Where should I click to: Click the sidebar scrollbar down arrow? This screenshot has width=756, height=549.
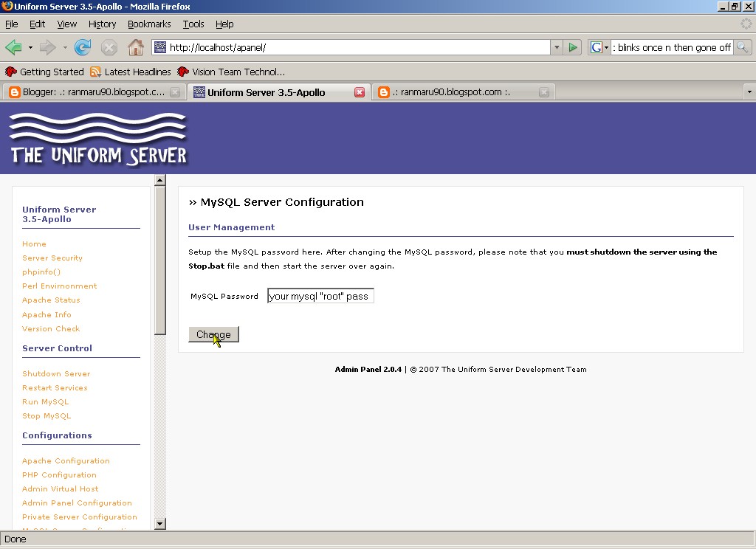coord(160,523)
